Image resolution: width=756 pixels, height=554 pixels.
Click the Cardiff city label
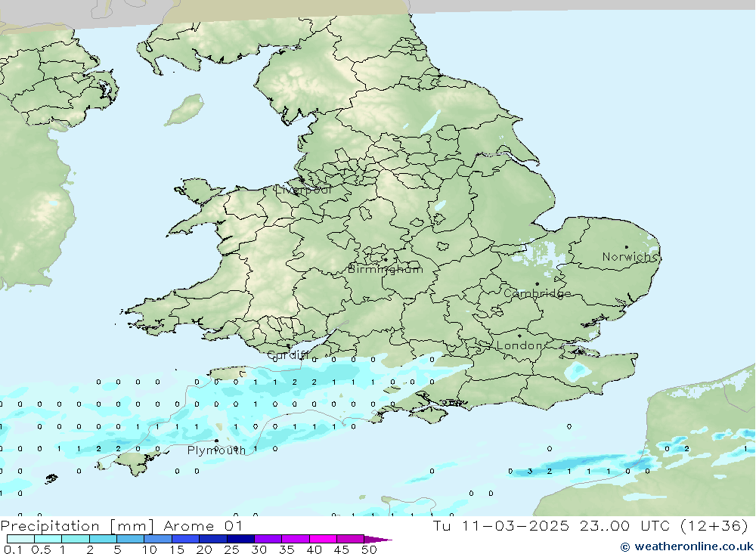coord(288,355)
